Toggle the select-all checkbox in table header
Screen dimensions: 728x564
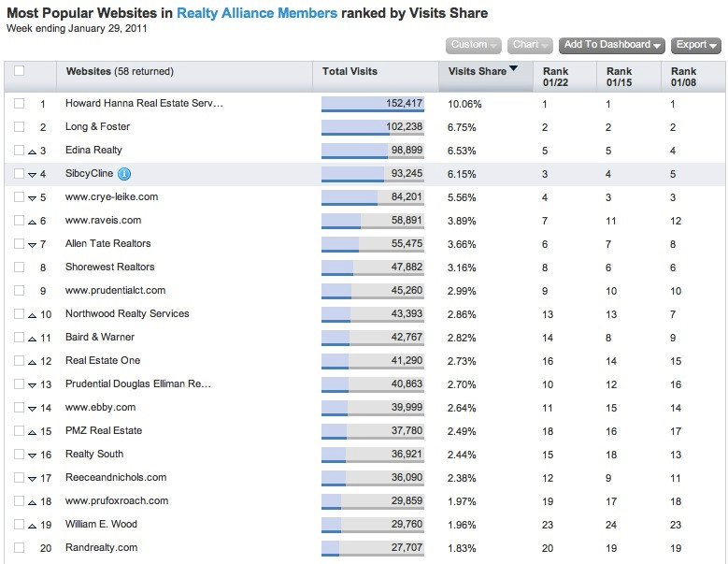pyautogui.click(x=19, y=70)
